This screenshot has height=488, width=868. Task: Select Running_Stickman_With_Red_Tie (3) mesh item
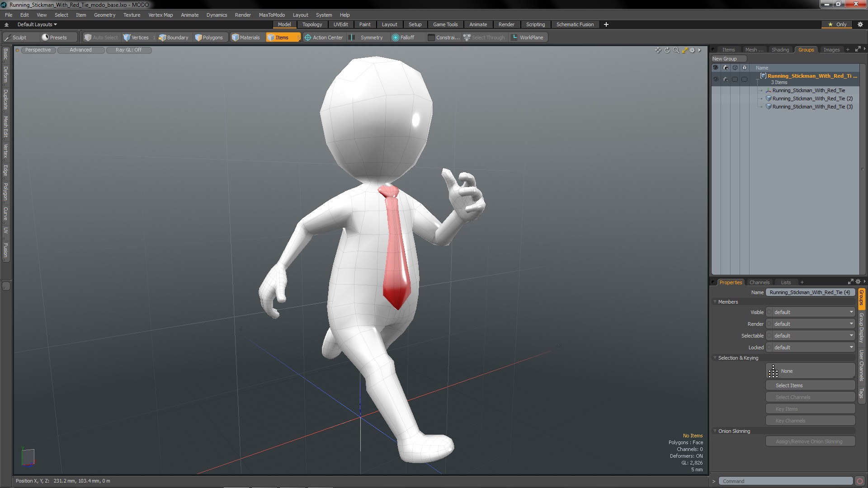click(812, 107)
